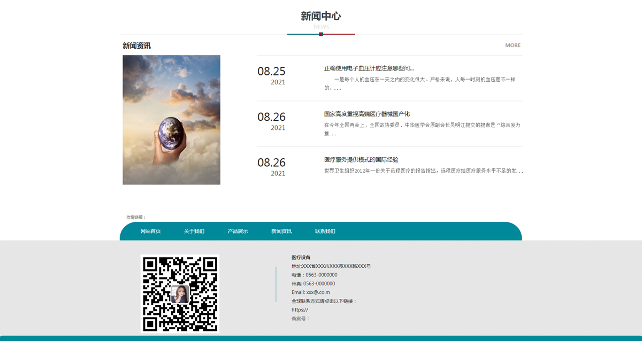Click the QR code image in footer
The image size is (642, 364).
coord(180,293)
